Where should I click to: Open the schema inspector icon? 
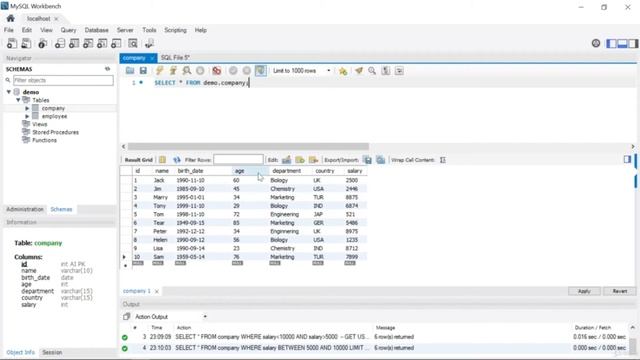[42, 43]
